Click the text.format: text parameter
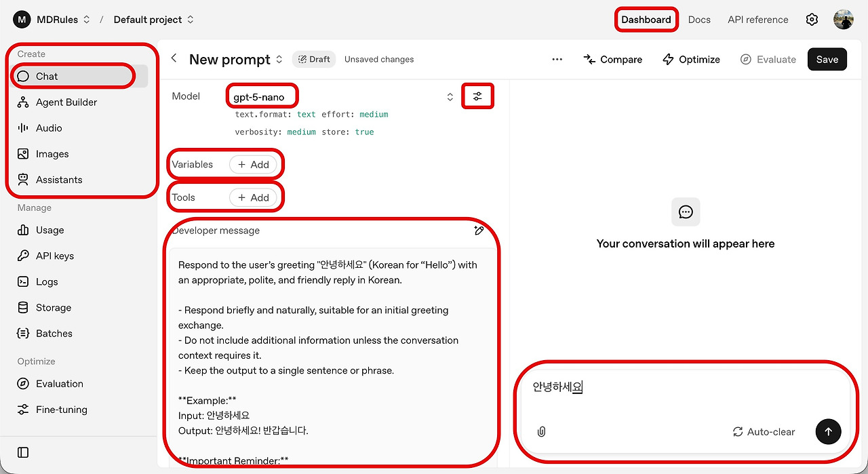The height and width of the screenshot is (474, 868). click(275, 115)
